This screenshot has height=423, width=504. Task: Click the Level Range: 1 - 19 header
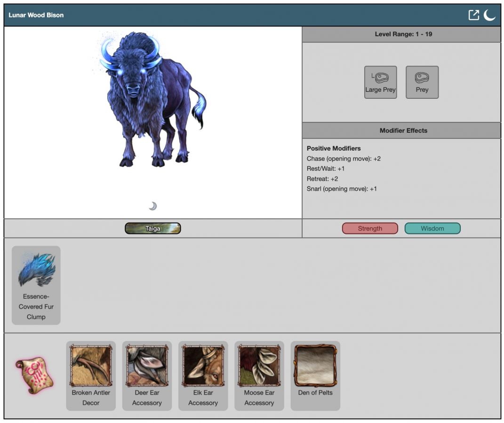click(x=403, y=34)
